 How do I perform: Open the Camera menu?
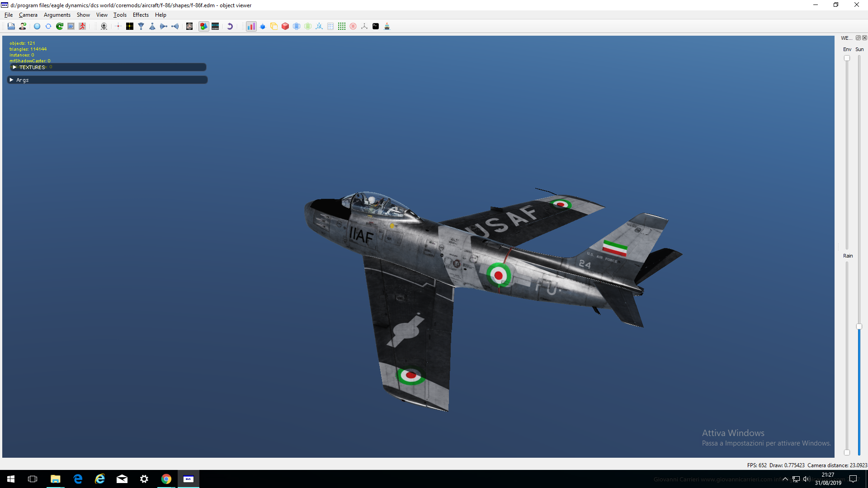tap(28, 15)
